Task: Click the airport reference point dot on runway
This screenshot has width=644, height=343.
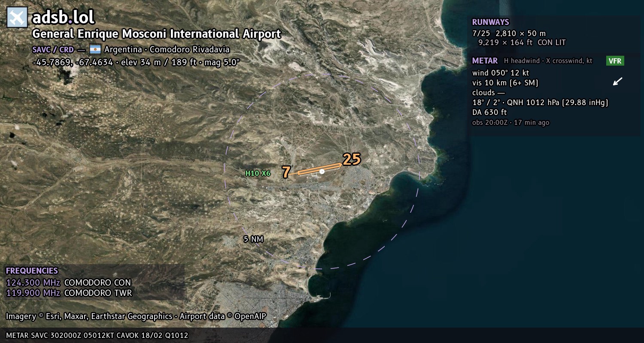Action: coord(322,171)
